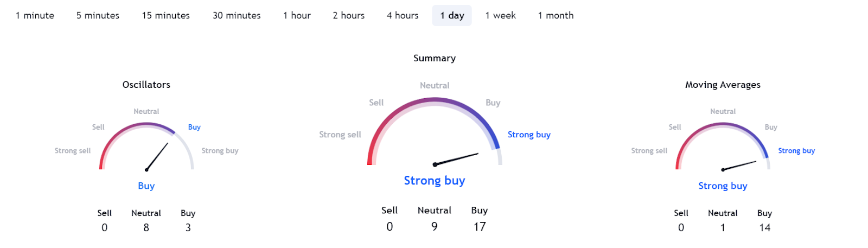Switch to 5 minutes interval
The width and height of the screenshot is (868, 248).
(x=98, y=16)
